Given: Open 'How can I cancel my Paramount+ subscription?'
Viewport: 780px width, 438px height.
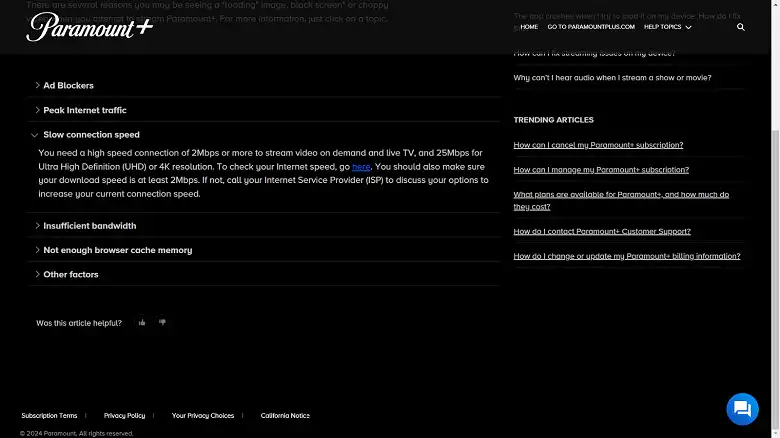Looking at the screenshot, I should [598, 145].
